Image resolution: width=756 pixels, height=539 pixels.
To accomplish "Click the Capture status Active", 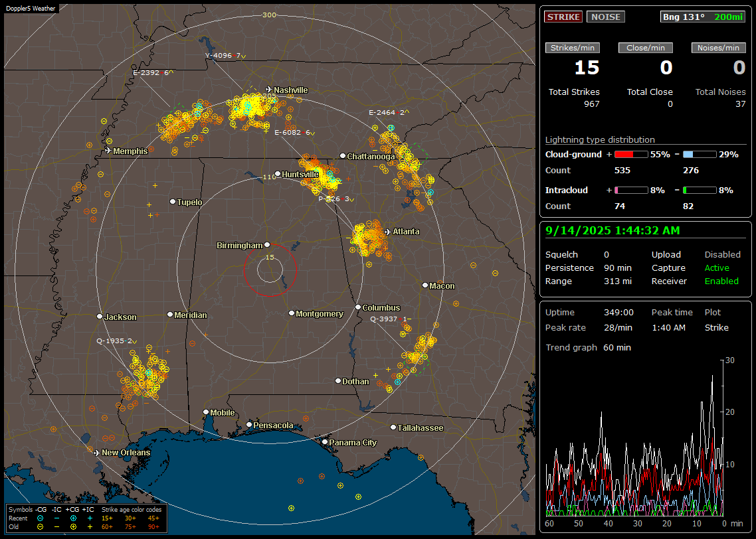I will [x=716, y=268].
